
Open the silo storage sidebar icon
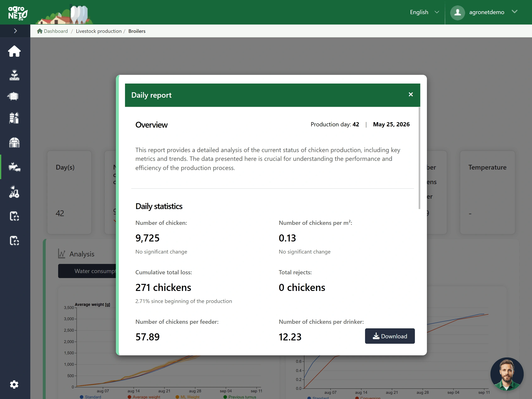[x=14, y=118]
